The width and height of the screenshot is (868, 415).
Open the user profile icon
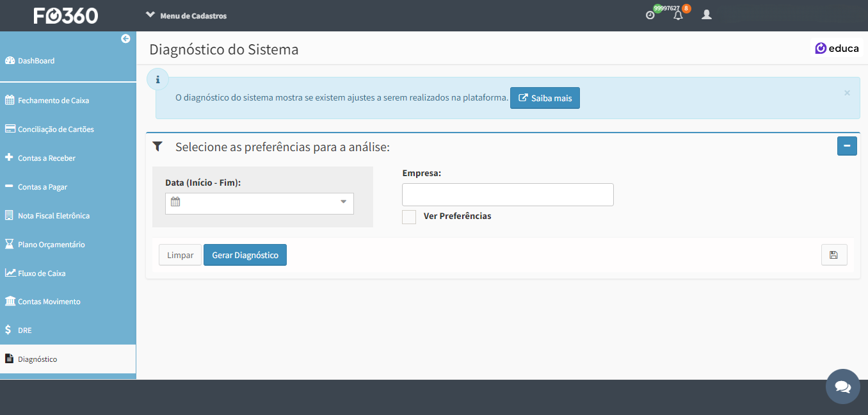706,14
